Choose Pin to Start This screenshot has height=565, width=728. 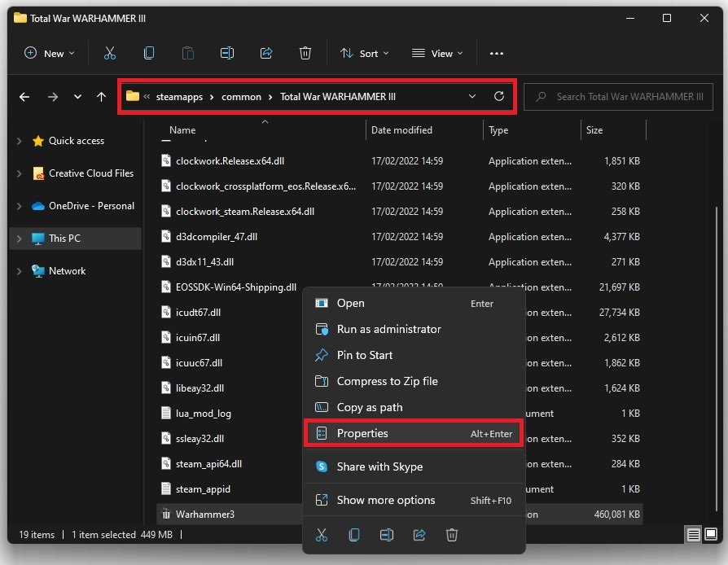tap(414, 355)
